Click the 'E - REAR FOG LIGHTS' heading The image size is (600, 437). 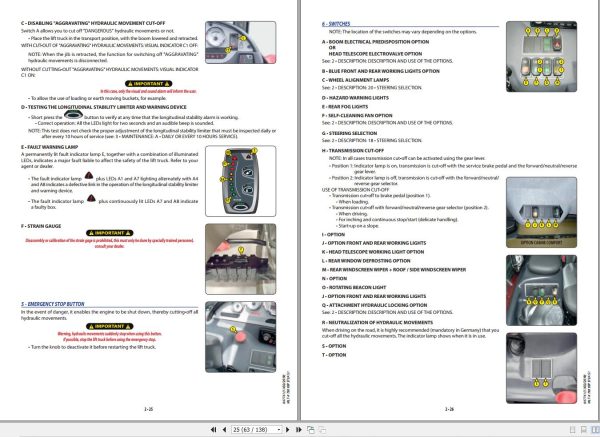coord(344,107)
